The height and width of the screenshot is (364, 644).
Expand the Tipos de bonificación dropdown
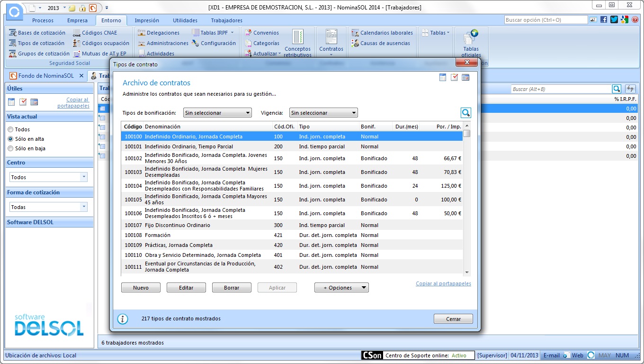click(217, 113)
